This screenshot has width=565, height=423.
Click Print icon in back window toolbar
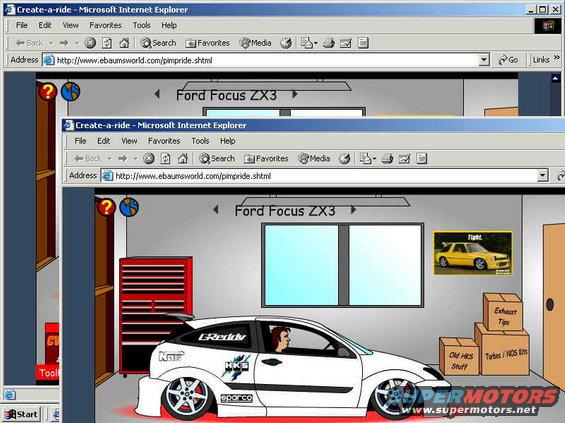[329, 43]
